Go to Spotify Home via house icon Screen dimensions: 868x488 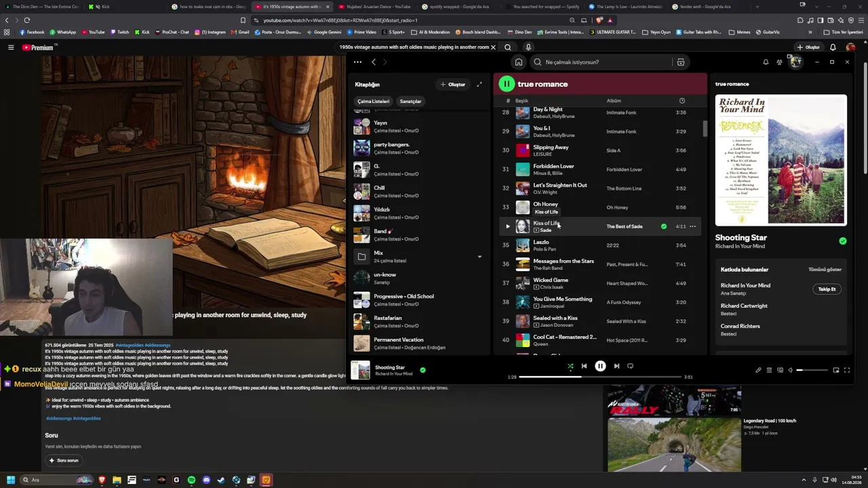click(519, 62)
